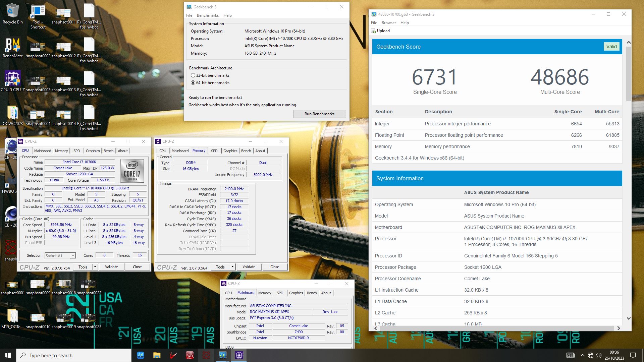Open the volume control in system tray
This screenshot has width=644, height=362.
click(x=599, y=355)
